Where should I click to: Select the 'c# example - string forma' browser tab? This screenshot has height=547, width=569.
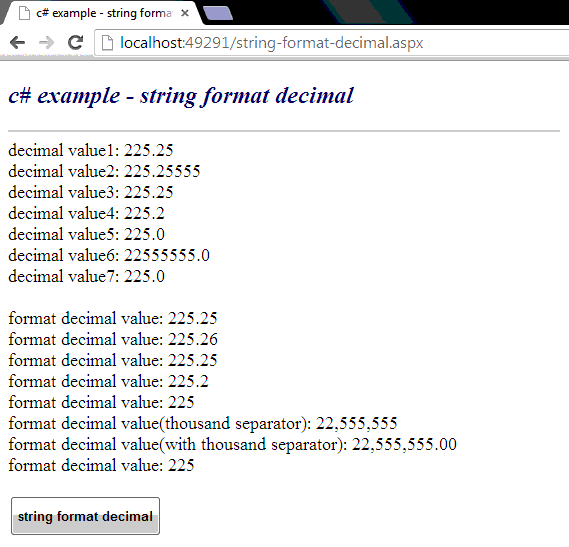pos(102,13)
